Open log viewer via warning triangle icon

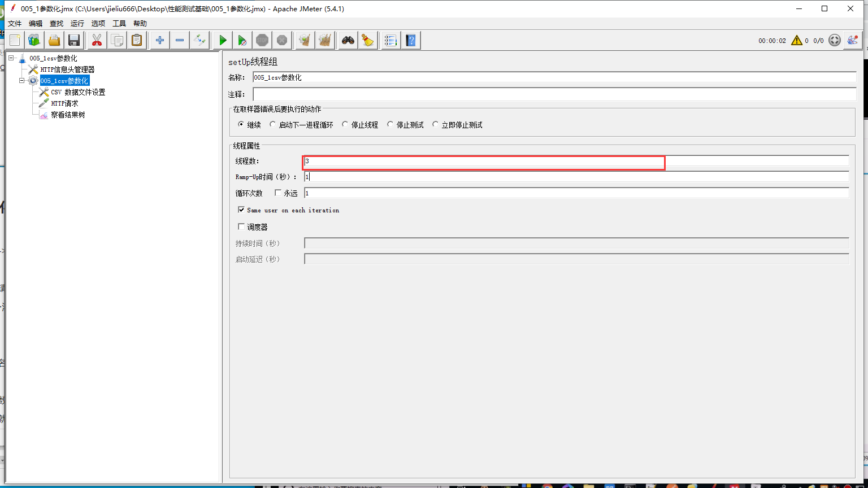(797, 40)
